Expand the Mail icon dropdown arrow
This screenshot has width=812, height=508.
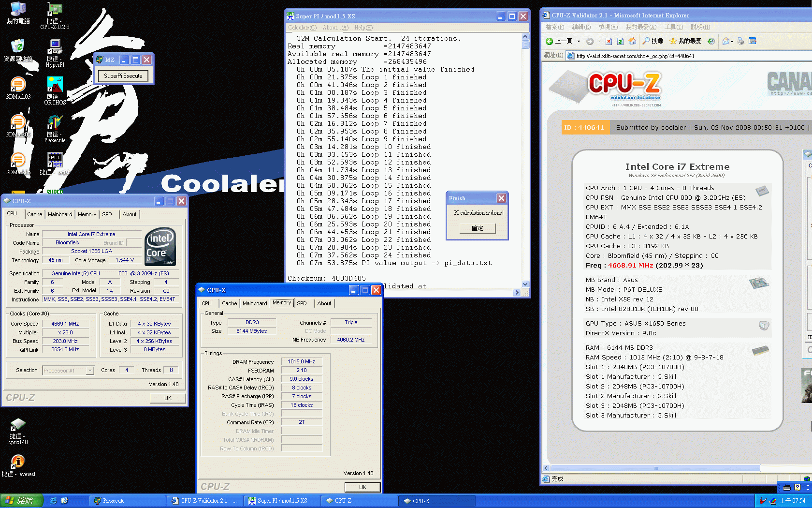(x=732, y=42)
